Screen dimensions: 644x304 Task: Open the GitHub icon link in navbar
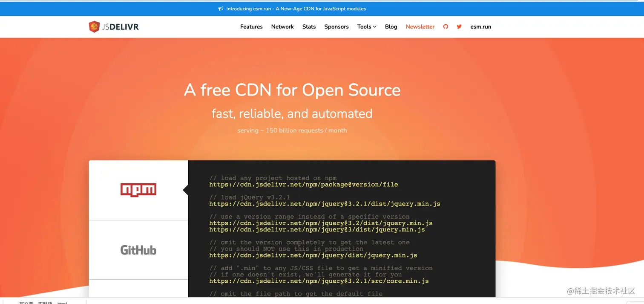446,26
